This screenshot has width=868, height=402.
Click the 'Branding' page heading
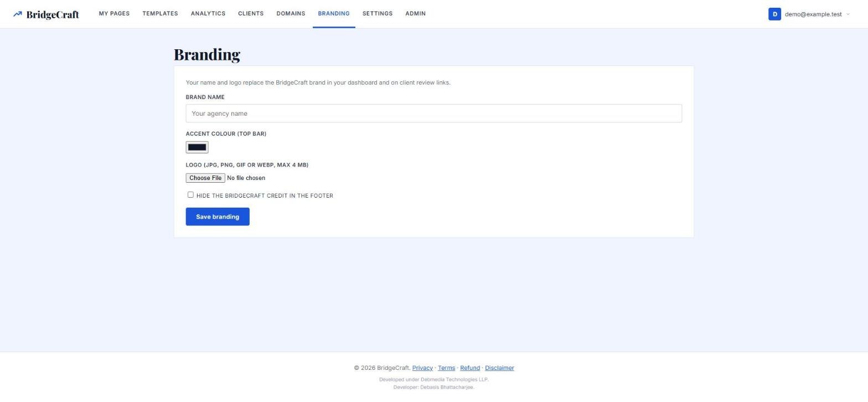pyautogui.click(x=207, y=54)
